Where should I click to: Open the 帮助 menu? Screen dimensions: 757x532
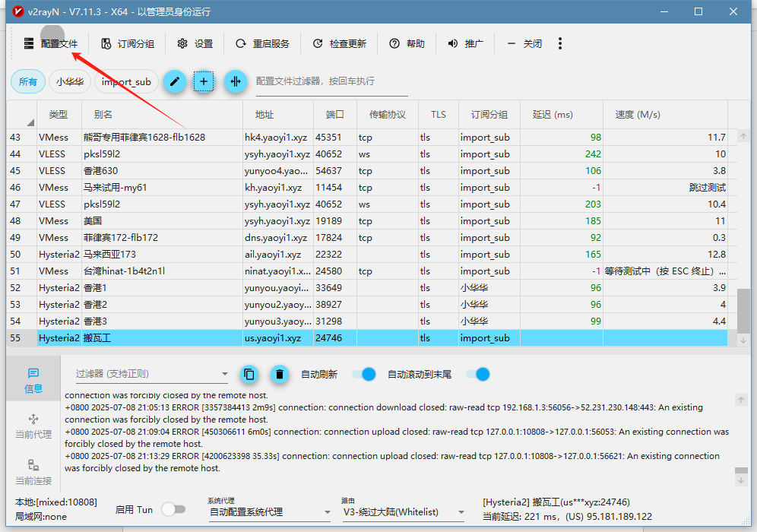pos(407,44)
